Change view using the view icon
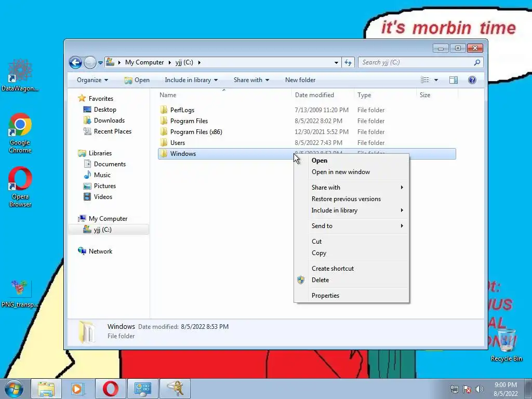The height and width of the screenshot is (399, 532). pos(425,80)
